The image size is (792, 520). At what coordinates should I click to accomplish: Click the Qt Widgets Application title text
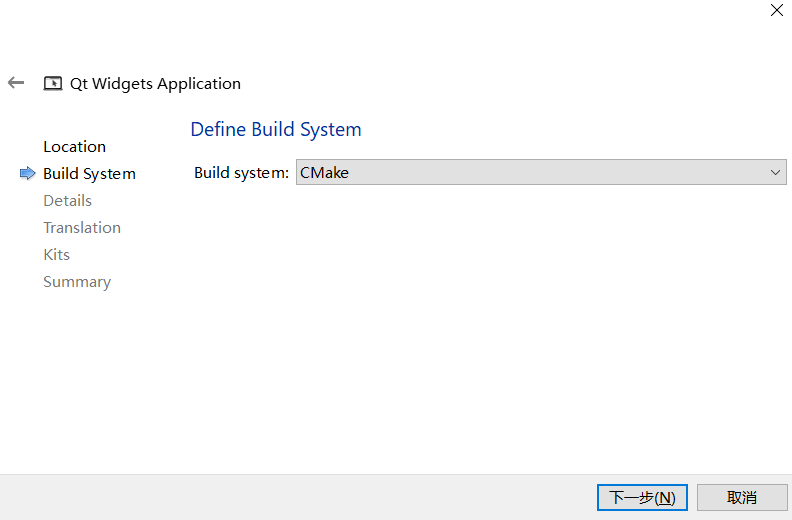pos(155,84)
